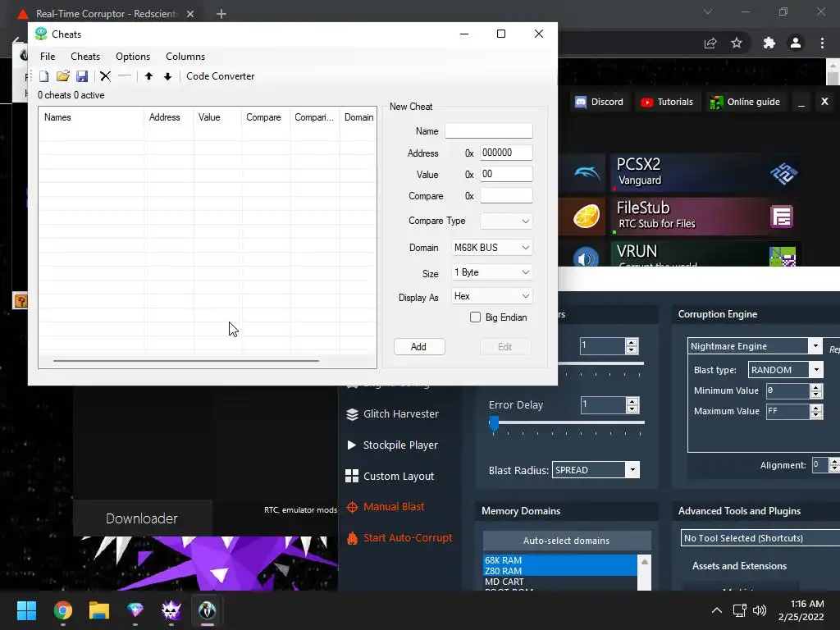Open the Nightmare Engine dropdown

coord(755,346)
